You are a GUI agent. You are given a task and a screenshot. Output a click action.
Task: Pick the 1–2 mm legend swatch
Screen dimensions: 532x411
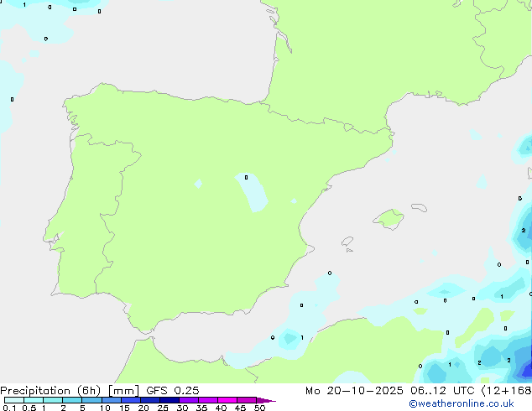(53, 400)
